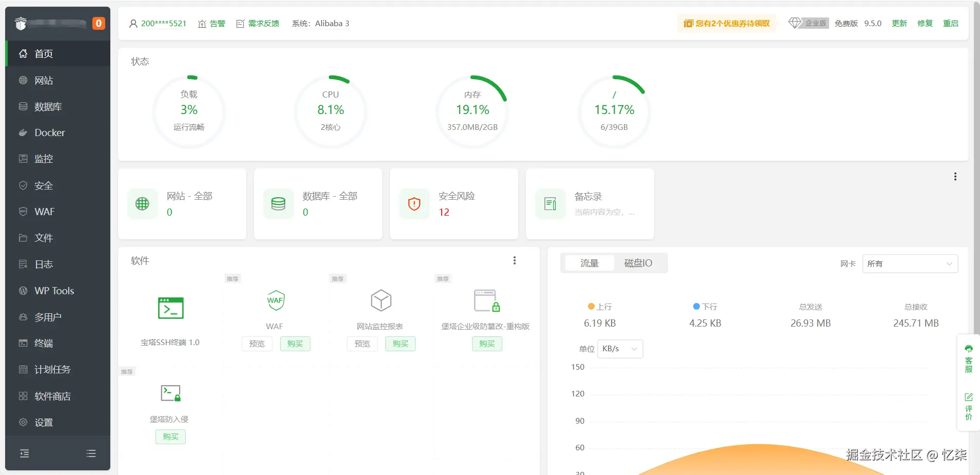Image resolution: width=980 pixels, height=475 pixels.
Task: Click the 网站监控报表 cube icon
Action: pyautogui.click(x=381, y=300)
